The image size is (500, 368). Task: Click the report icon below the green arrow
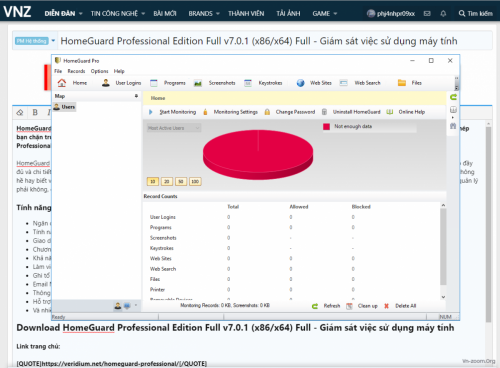click(x=453, y=110)
